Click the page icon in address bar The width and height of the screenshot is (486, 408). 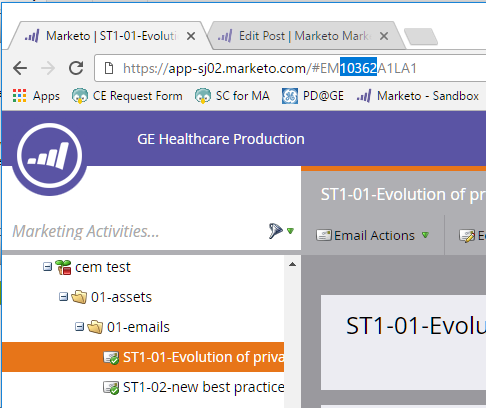tap(109, 68)
